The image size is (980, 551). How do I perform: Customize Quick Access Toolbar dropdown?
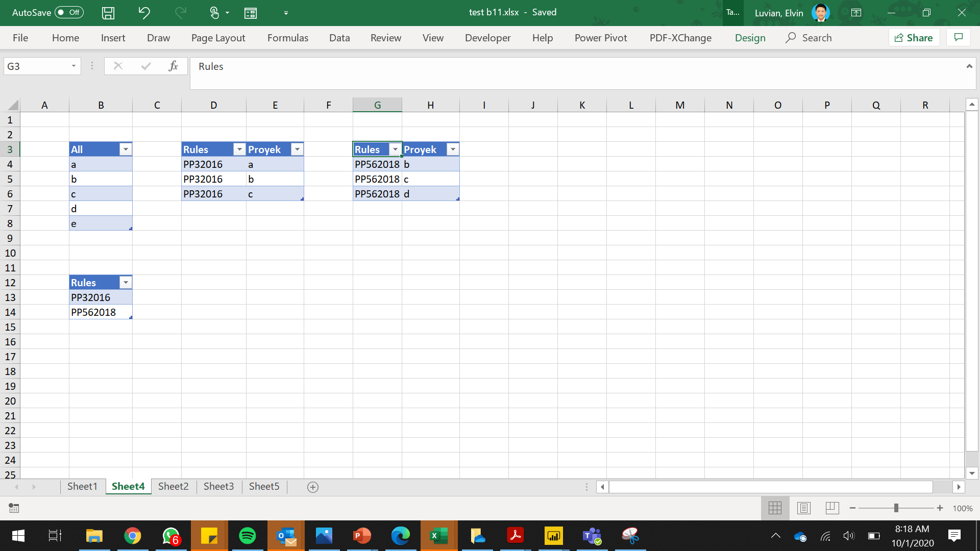click(286, 13)
